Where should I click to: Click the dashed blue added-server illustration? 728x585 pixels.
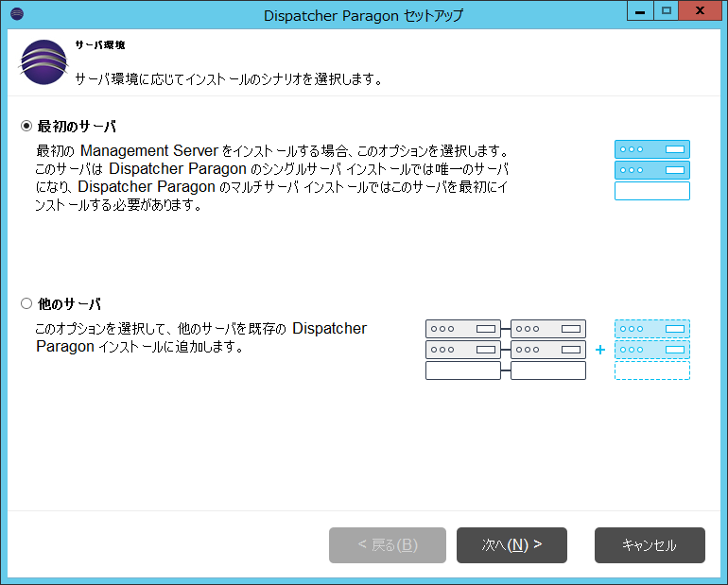pos(651,350)
